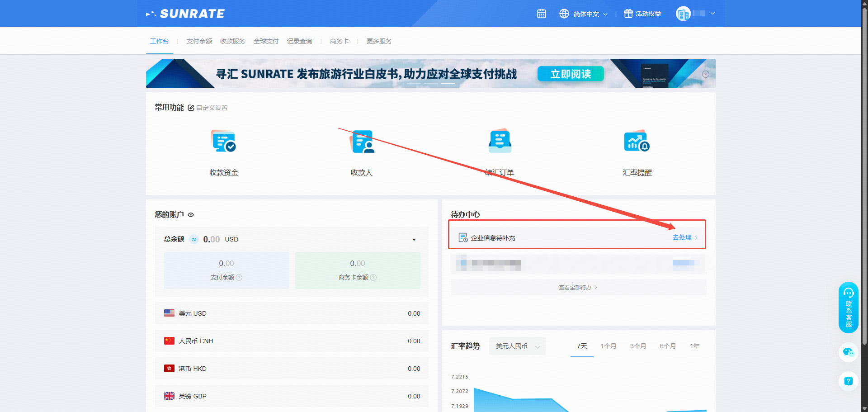This screenshot has height=412, width=868.
Task: Open the 汇率提醒 rate alert icon
Action: coord(637,142)
